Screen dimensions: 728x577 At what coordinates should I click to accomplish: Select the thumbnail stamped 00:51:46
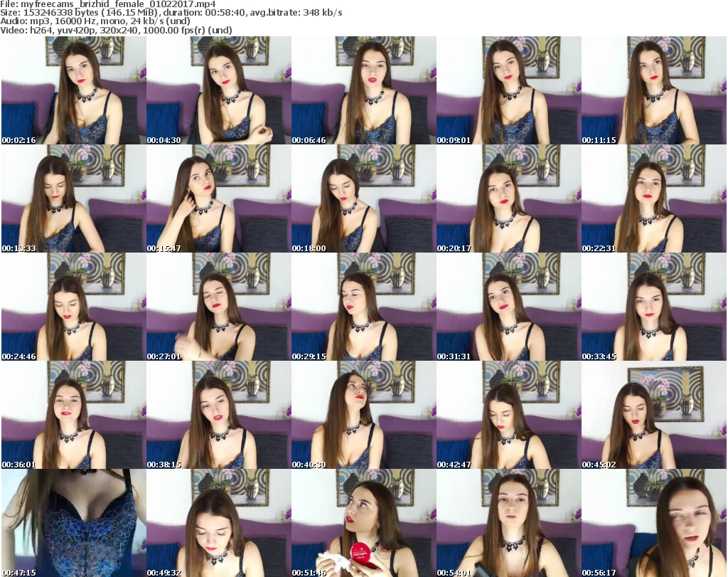point(363,523)
